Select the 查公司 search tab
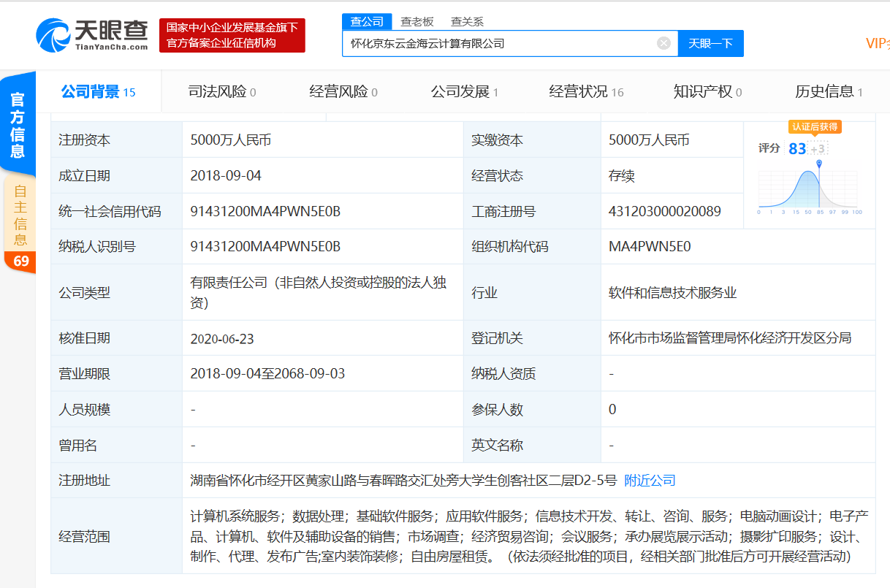890x588 pixels. click(x=367, y=22)
